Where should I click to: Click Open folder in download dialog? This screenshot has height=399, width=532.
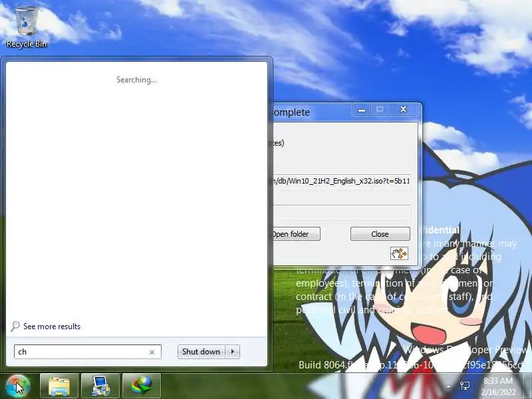coord(296,234)
